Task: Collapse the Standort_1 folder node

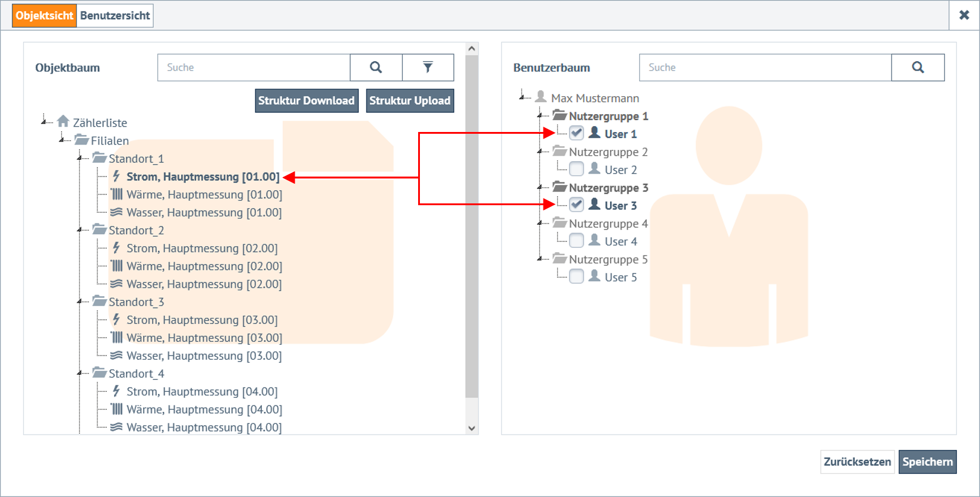Action: pos(80,158)
